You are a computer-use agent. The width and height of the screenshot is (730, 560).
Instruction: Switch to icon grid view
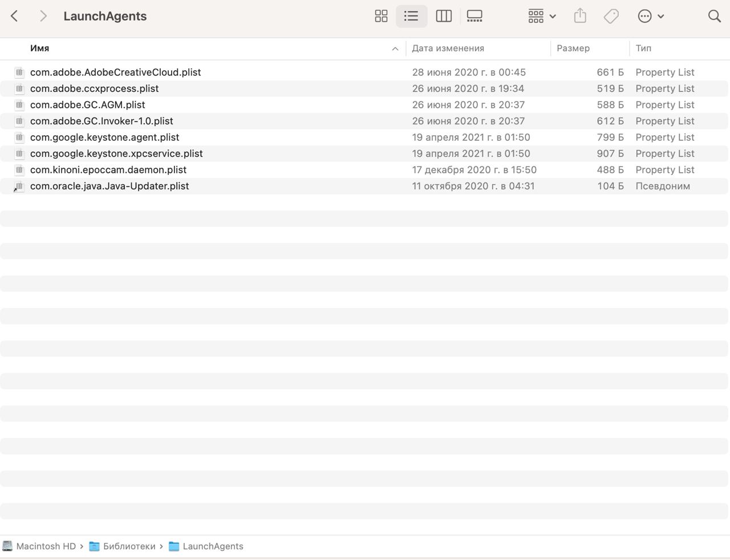click(381, 16)
